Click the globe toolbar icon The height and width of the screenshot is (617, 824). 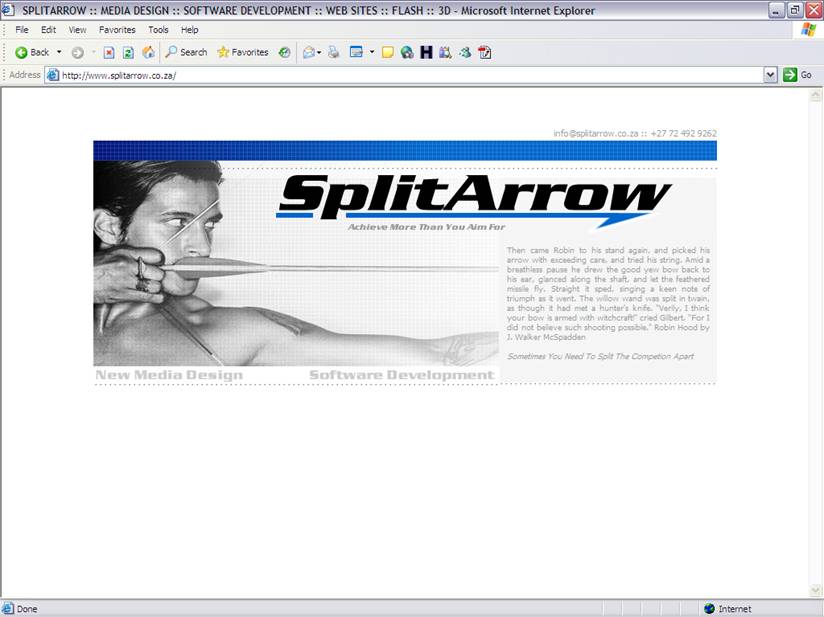click(x=407, y=52)
